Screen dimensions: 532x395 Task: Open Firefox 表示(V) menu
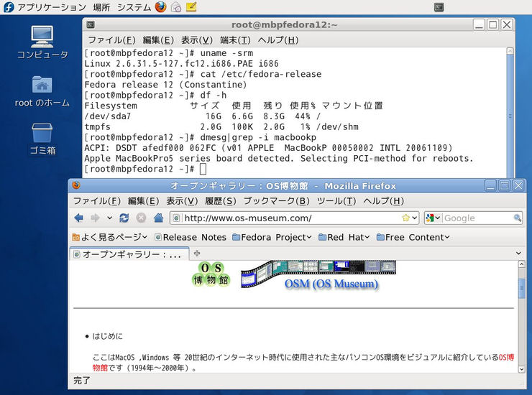point(182,200)
